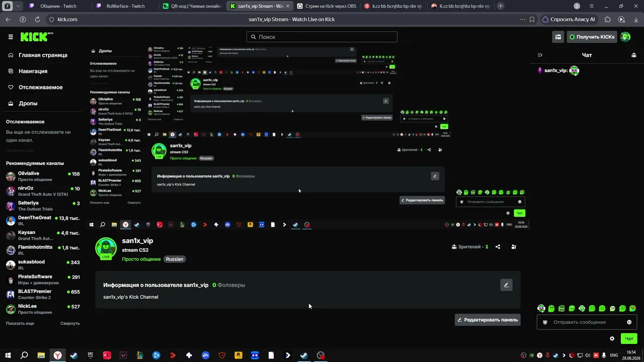Open the tab list dropdown arrow

[x=19, y=6]
